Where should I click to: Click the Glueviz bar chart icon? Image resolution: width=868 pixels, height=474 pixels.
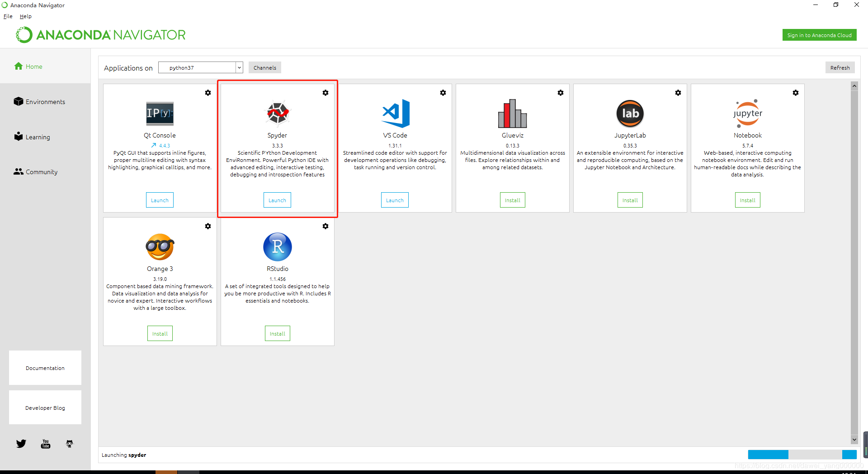click(x=512, y=113)
